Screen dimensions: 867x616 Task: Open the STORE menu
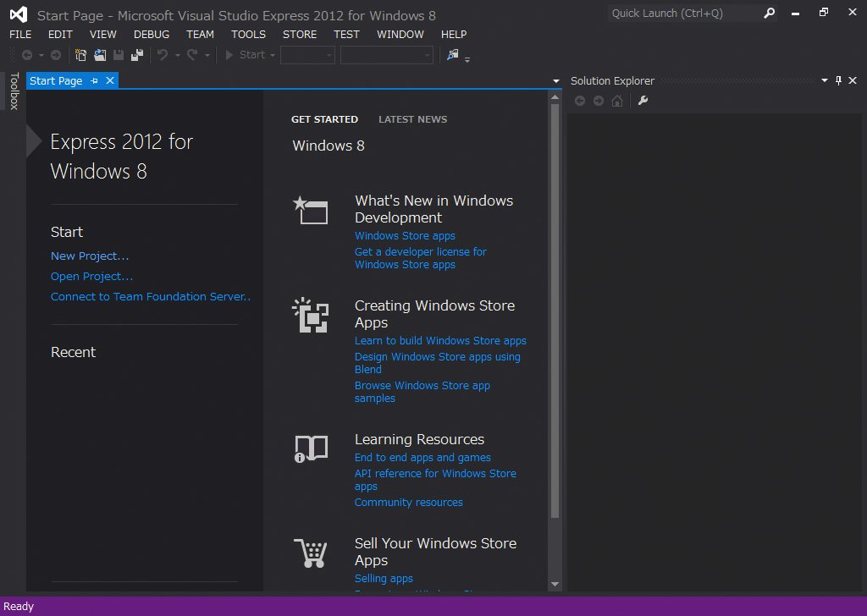(x=300, y=34)
